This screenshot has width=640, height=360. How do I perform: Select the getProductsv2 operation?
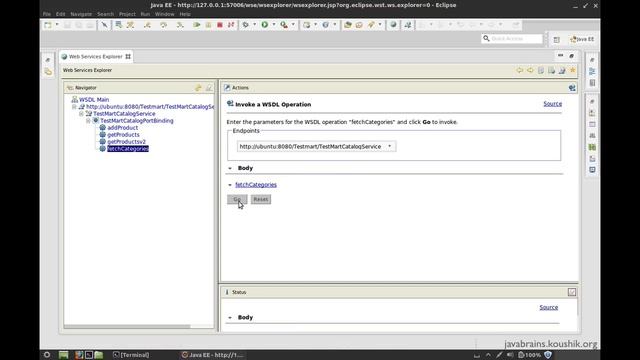click(x=127, y=142)
